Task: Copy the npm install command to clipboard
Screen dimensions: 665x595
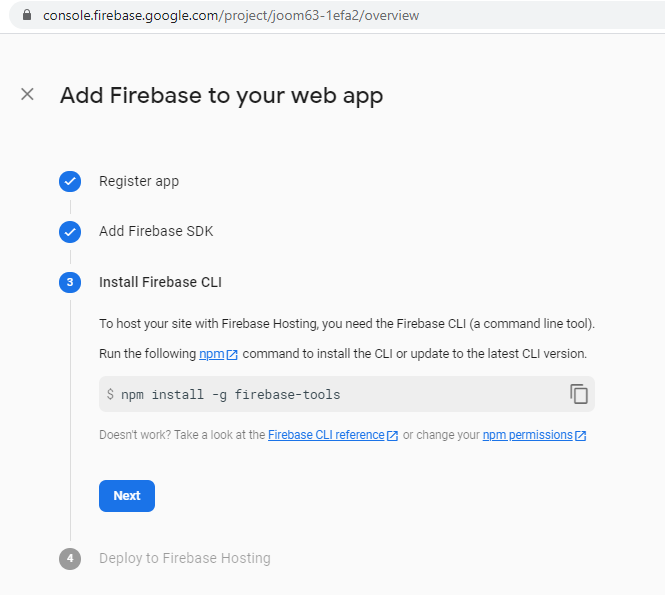Action: click(579, 394)
